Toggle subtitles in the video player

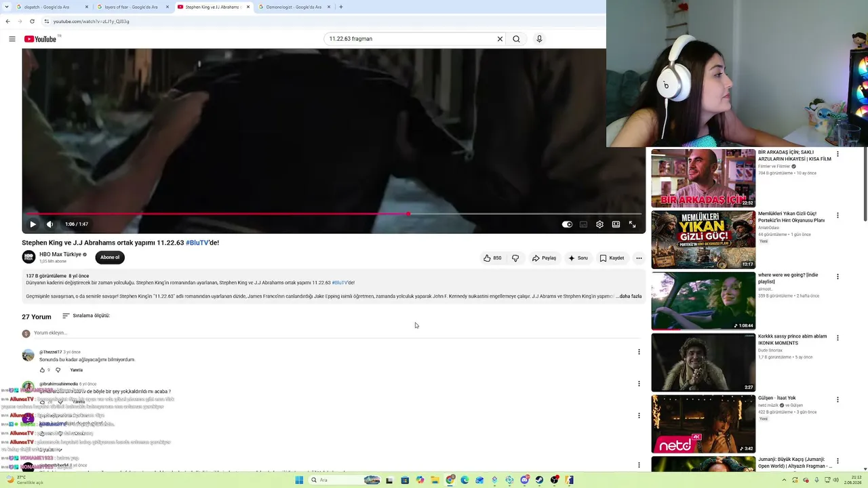[583, 224]
